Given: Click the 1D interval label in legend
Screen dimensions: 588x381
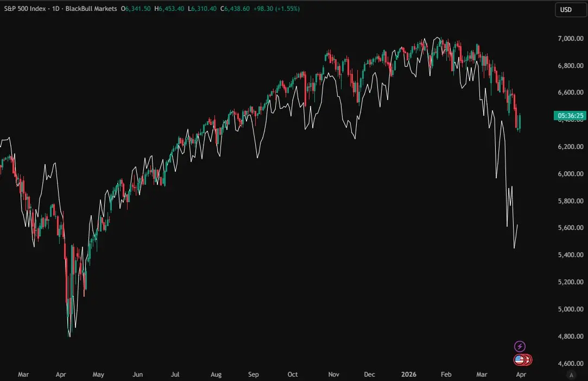Looking at the screenshot, I should click(x=56, y=9).
